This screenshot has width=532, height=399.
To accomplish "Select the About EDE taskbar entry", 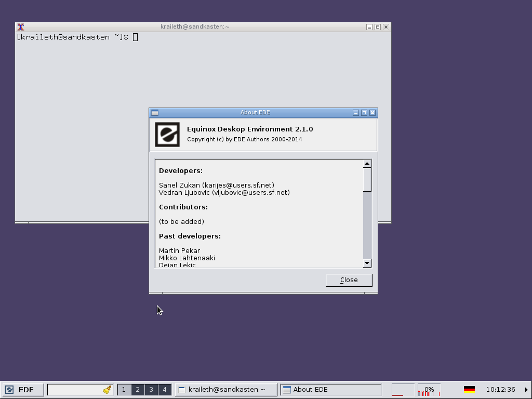I will pos(331,389).
